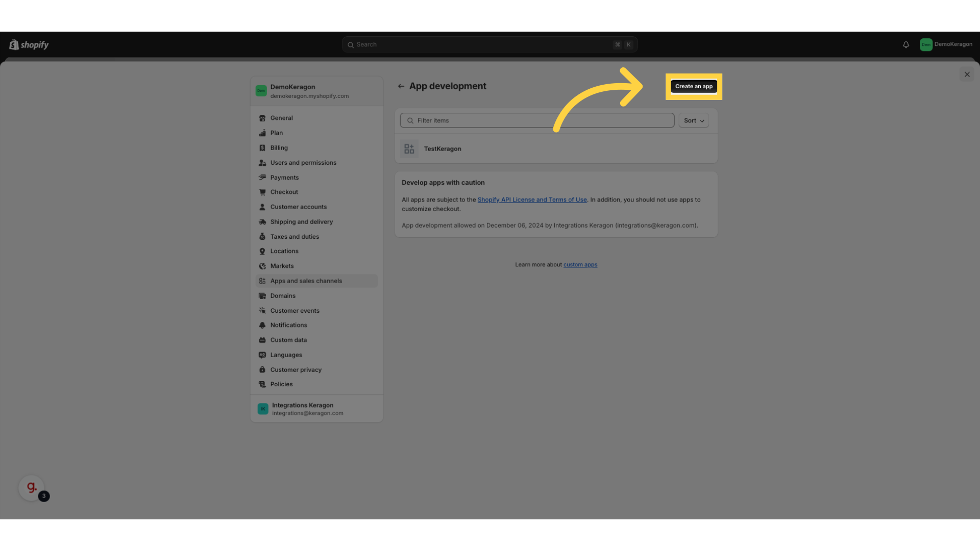Click the Create an app button
Viewport: 980px width, 551px height.
click(x=694, y=86)
